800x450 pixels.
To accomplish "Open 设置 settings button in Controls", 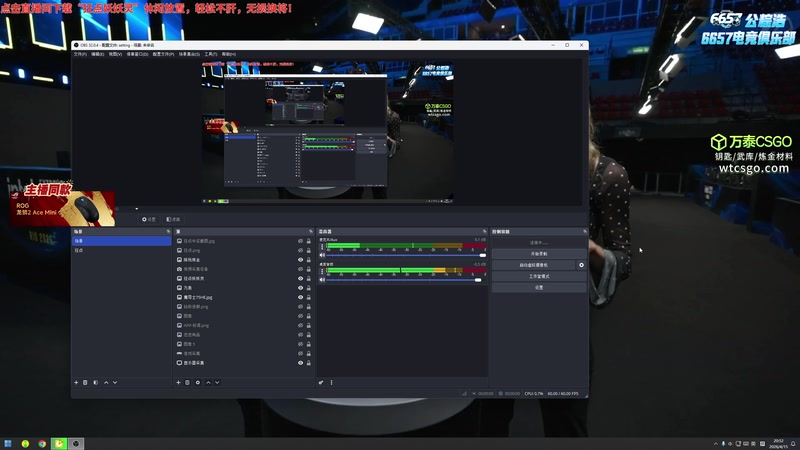I will pyautogui.click(x=539, y=287).
